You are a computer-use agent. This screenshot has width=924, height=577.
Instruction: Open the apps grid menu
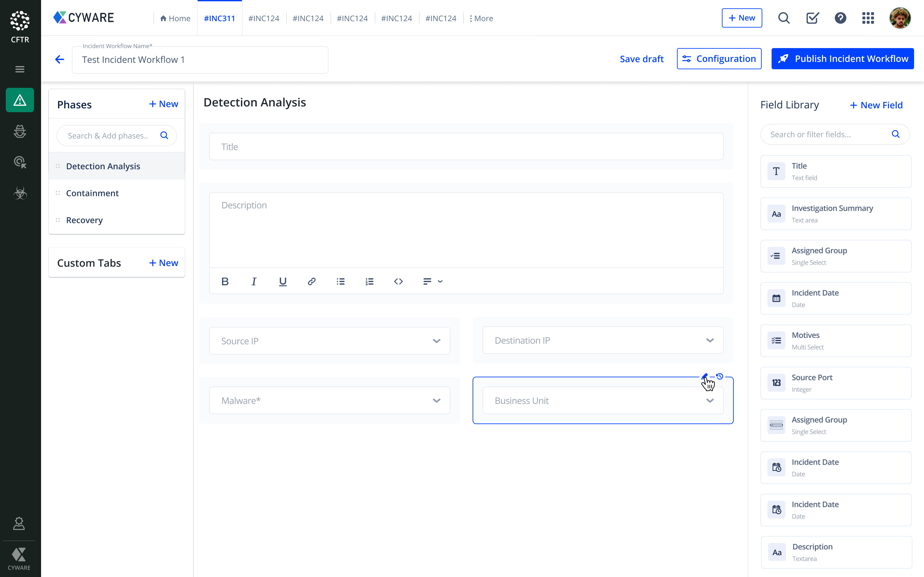tap(868, 18)
